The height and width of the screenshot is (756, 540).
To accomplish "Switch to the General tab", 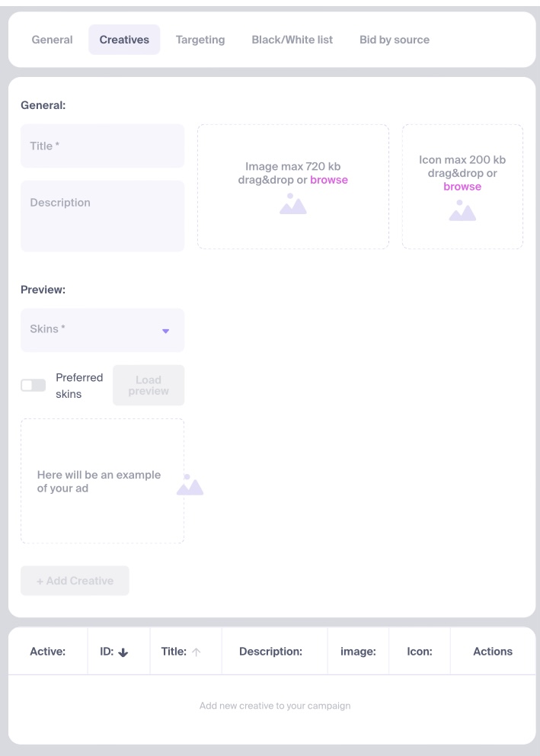I will [52, 40].
